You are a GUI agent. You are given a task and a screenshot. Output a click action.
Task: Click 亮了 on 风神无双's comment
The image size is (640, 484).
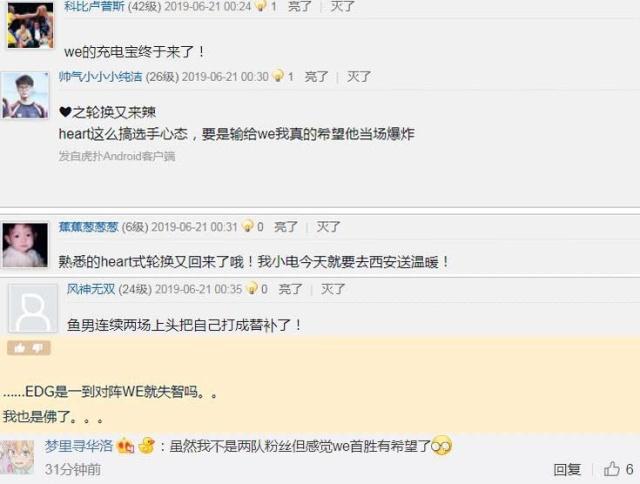[x=290, y=289]
